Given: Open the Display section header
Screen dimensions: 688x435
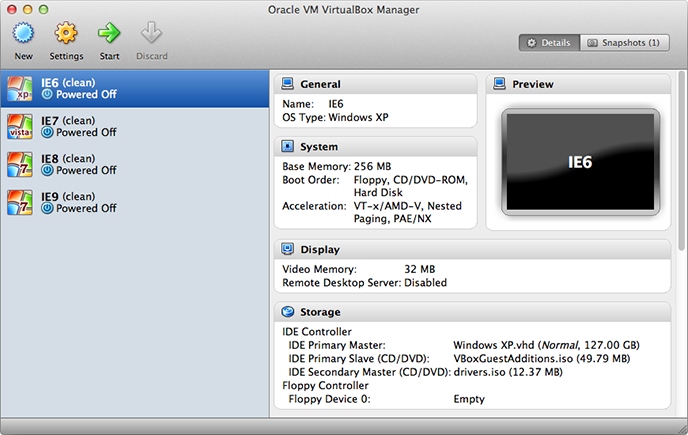Looking at the screenshot, I should (473, 249).
